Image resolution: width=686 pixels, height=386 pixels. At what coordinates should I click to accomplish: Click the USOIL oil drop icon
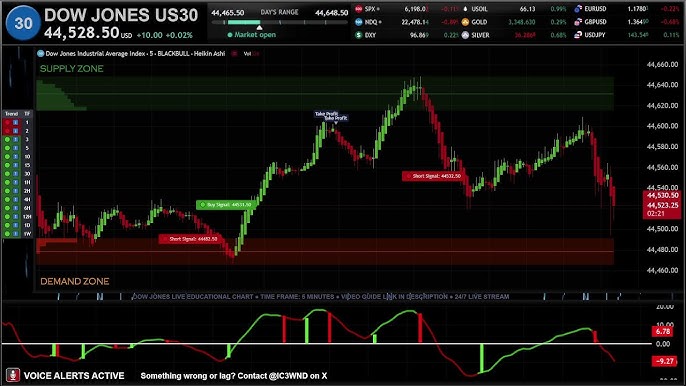tap(465, 9)
